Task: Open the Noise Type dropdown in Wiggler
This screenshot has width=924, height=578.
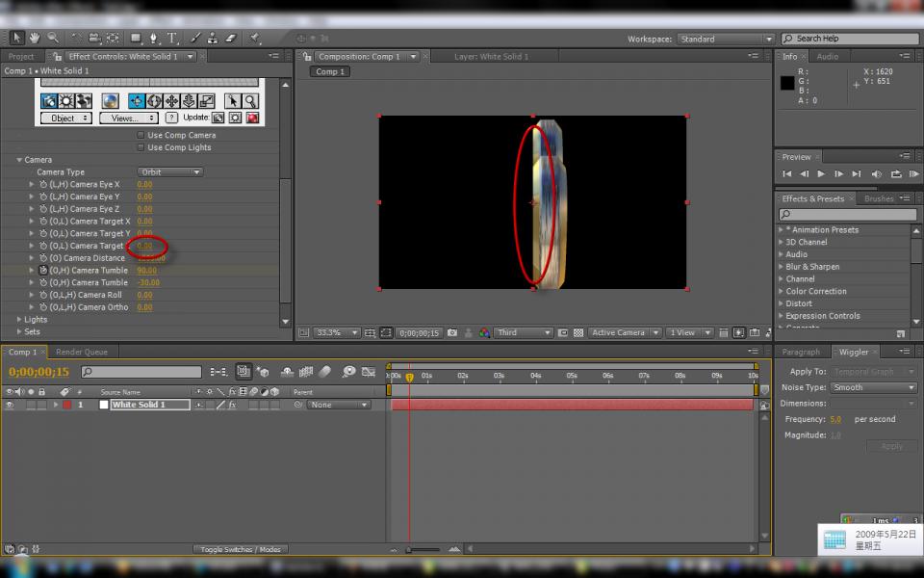Action: coord(873,388)
